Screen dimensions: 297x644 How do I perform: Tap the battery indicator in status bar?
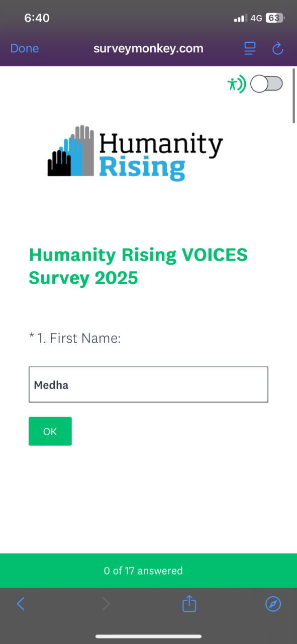click(275, 18)
